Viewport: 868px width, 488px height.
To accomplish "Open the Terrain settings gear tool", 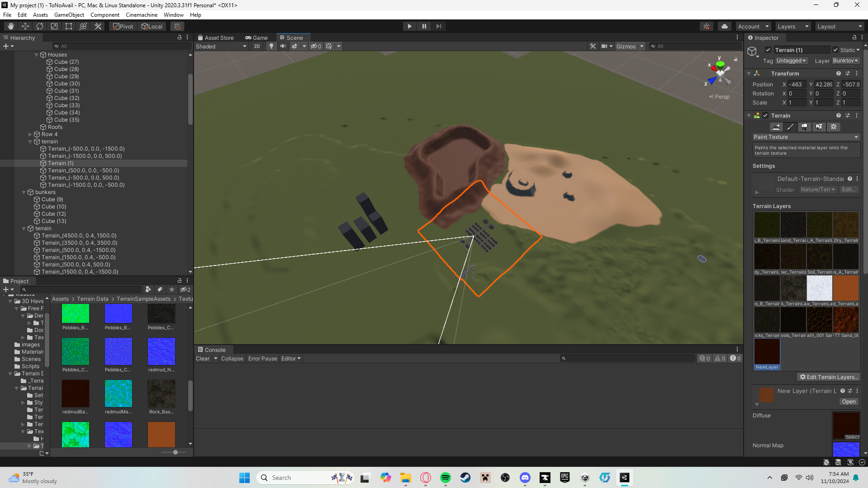I will coord(833,127).
